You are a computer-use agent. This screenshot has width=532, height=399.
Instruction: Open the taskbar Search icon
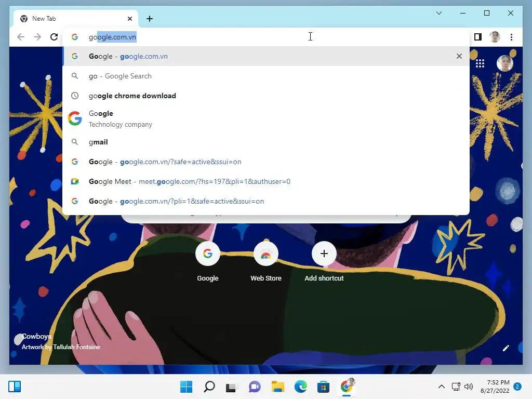(209, 387)
